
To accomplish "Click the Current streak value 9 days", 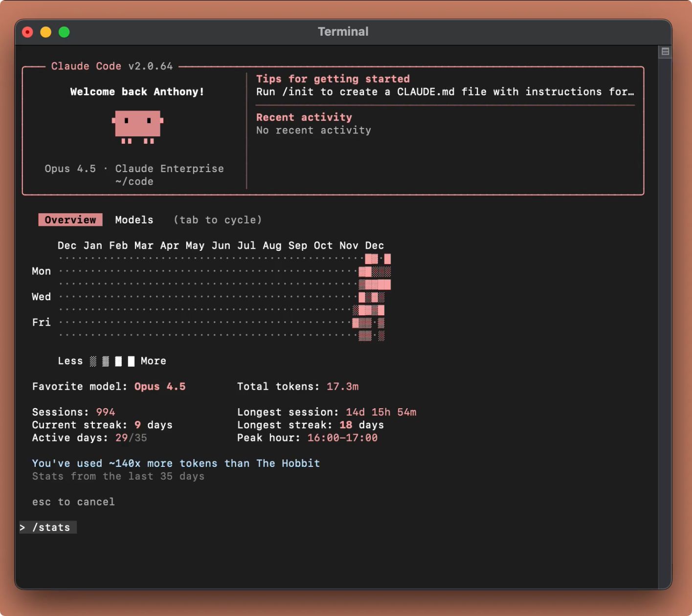I will click(x=154, y=425).
